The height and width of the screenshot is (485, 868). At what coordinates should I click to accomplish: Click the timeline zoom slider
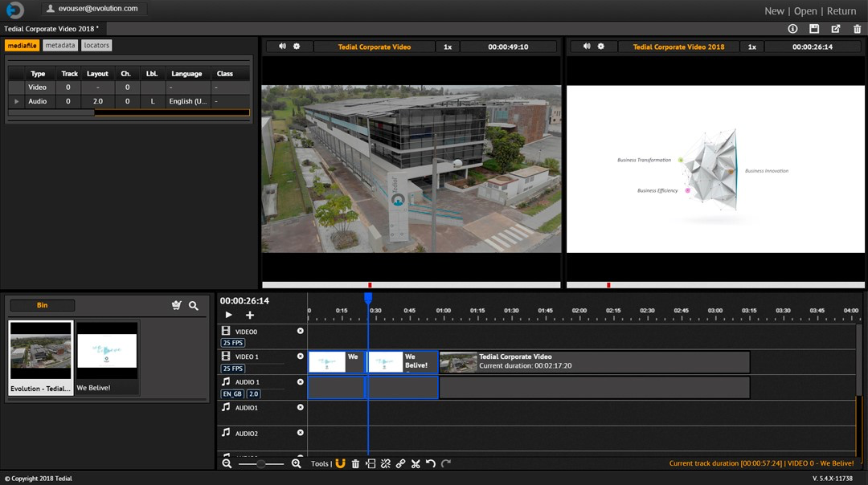[x=261, y=463]
